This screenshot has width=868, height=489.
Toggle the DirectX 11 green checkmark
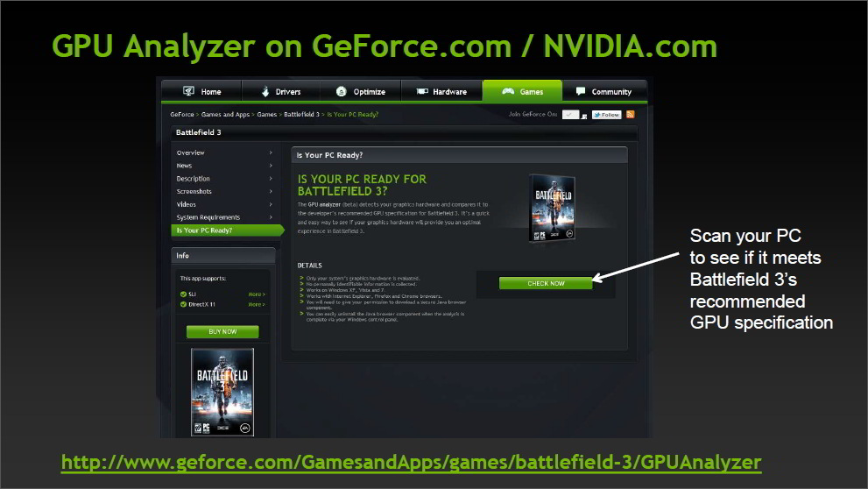coord(183,304)
